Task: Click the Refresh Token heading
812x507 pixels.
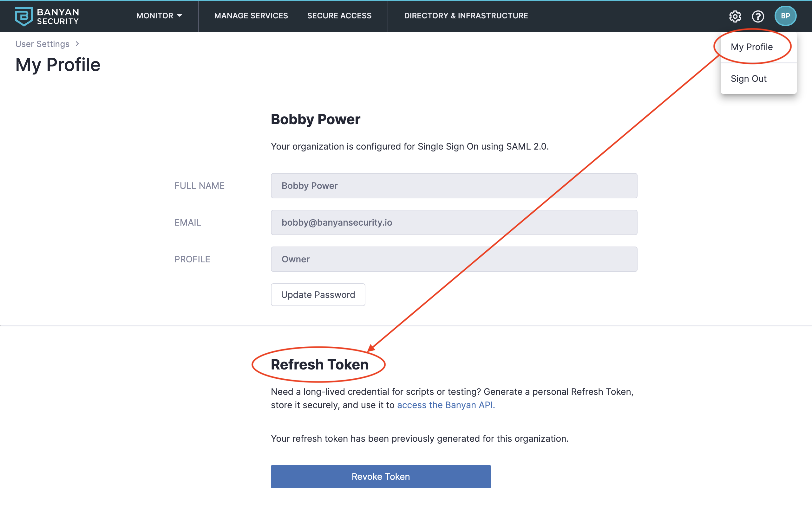Action: [319, 364]
